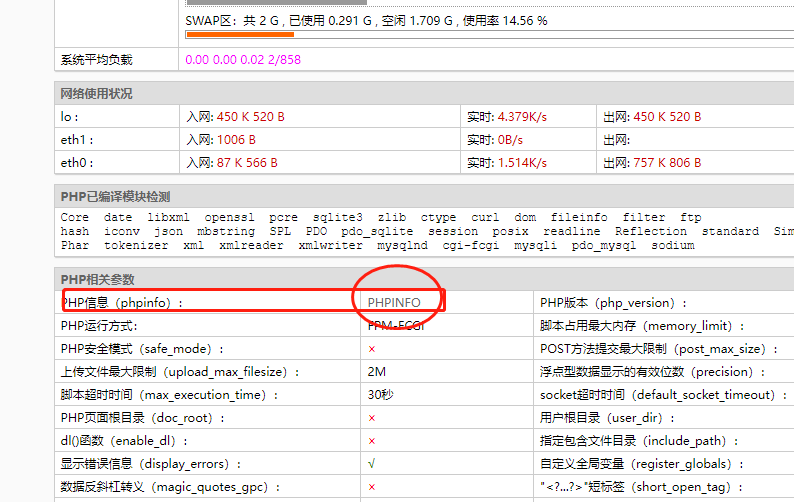Click the post_max_size label
This screenshot has width=794, height=502.
(x=659, y=349)
